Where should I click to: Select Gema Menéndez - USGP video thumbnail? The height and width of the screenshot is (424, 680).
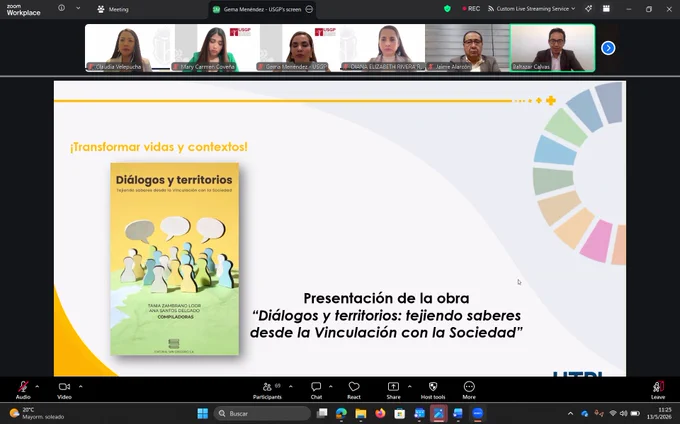[298, 48]
